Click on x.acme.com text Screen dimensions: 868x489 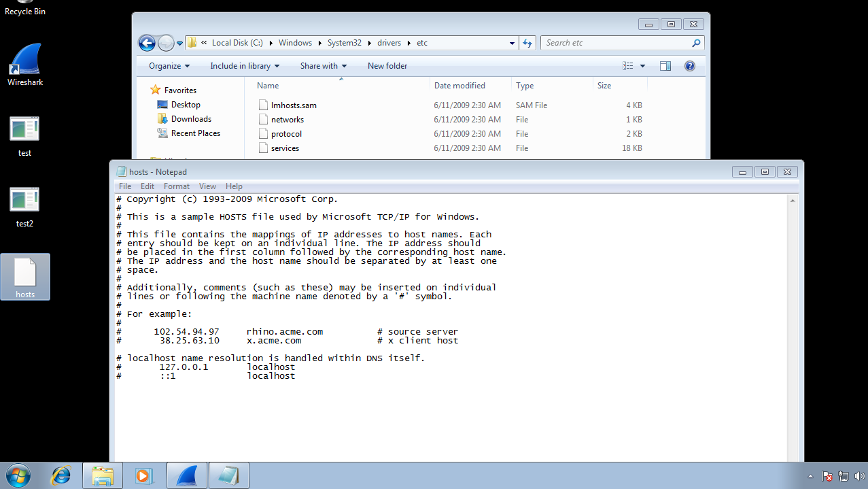(274, 341)
